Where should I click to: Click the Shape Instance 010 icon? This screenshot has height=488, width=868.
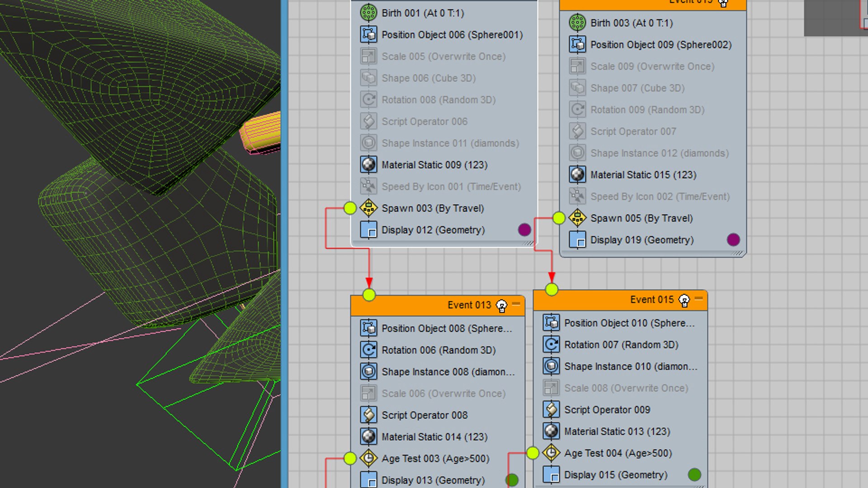pos(551,366)
